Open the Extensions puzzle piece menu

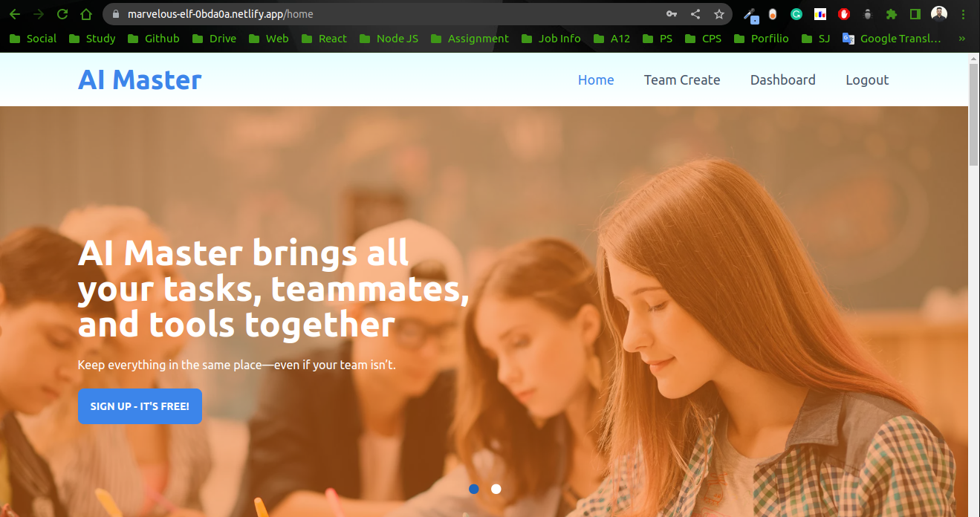[x=892, y=14]
